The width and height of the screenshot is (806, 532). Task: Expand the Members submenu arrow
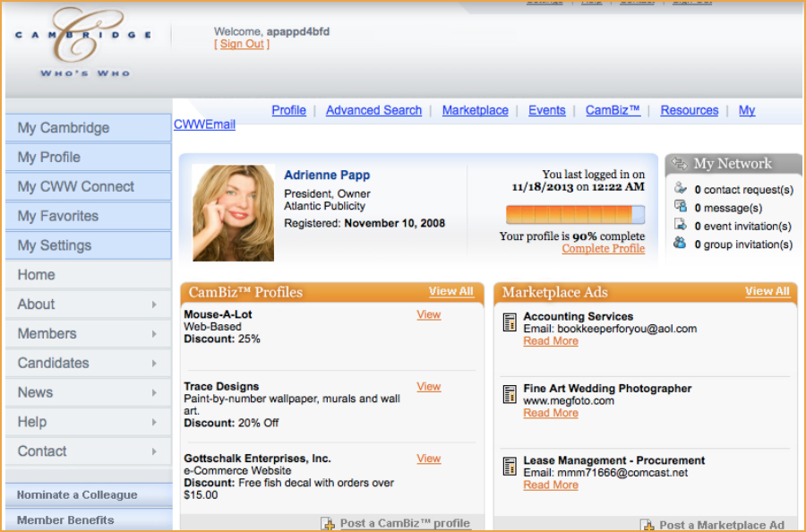(x=154, y=333)
